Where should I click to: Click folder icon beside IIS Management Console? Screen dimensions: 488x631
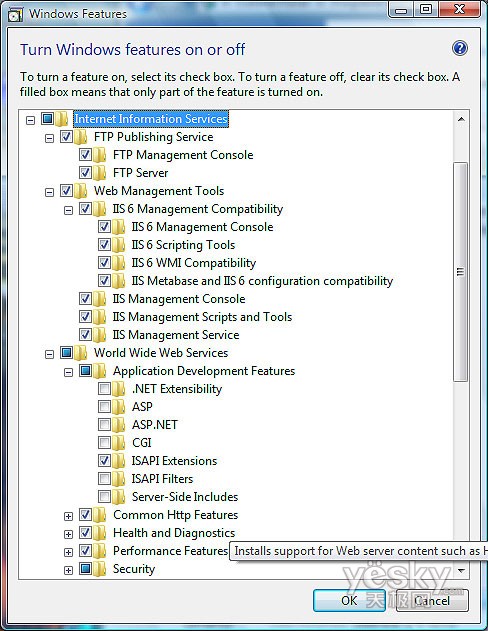click(100, 299)
